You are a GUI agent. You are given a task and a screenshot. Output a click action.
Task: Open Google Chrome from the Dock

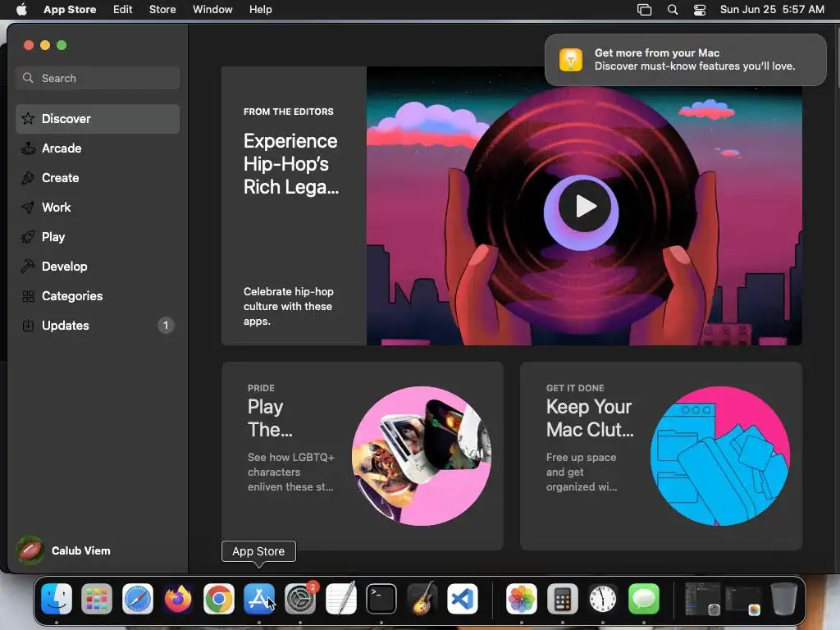point(218,599)
